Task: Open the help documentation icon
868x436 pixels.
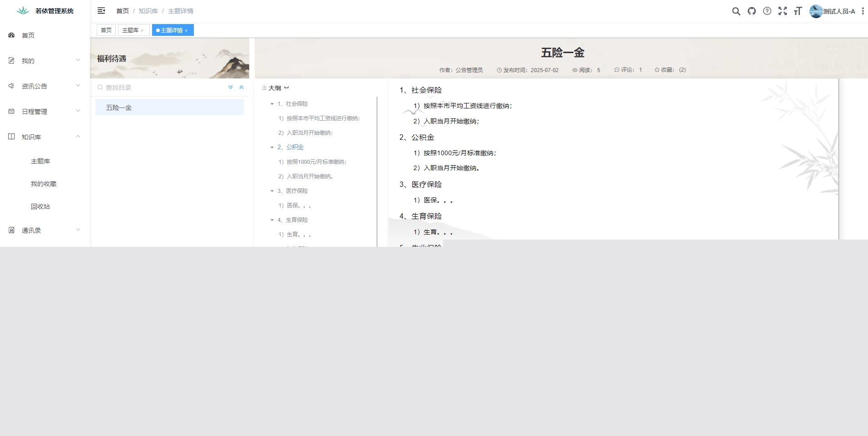Action: [767, 11]
